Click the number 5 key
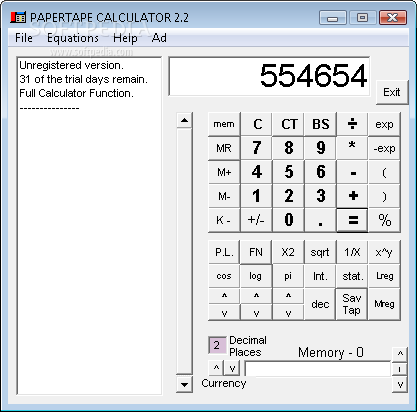 point(289,172)
